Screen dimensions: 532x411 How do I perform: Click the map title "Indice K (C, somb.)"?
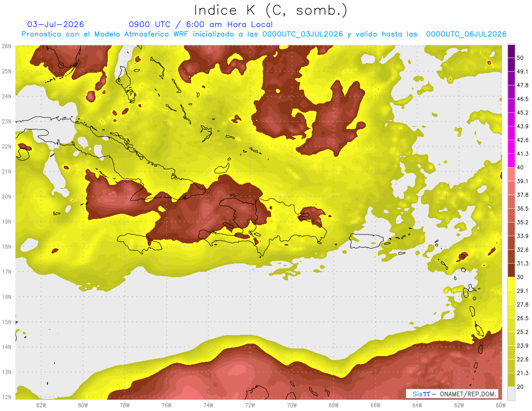click(270, 11)
